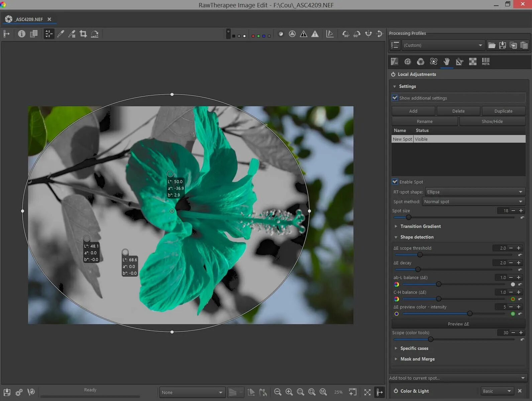
Task: Open the Local Adjustments hand tab
Action: (446, 61)
